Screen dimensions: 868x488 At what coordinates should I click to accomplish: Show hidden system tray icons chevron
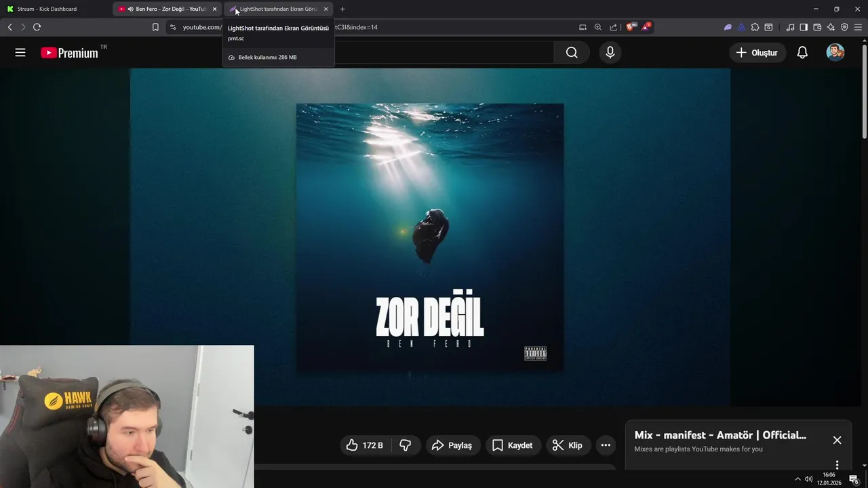[797, 479]
